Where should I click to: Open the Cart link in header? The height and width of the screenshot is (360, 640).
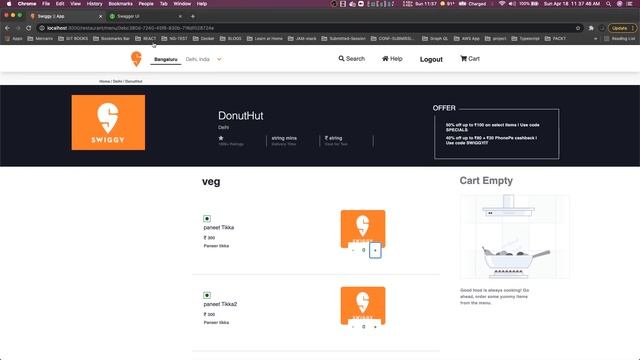(470, 59)
